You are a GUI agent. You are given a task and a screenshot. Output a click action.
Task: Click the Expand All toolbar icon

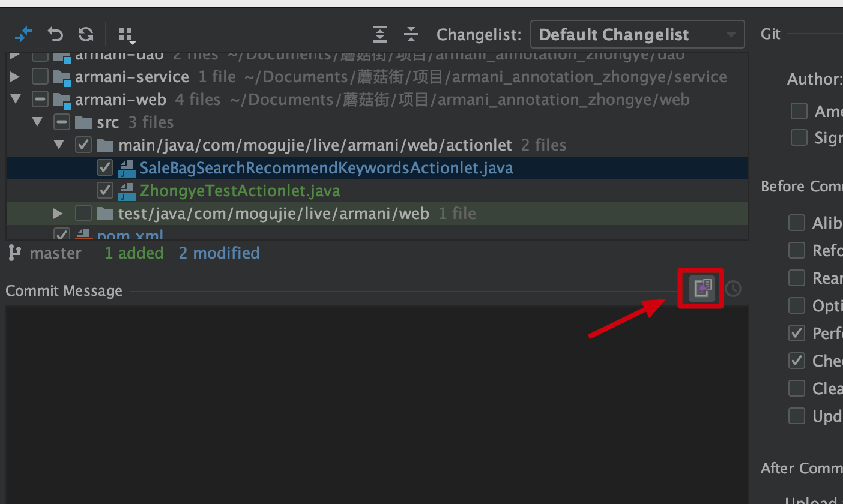click(379, 34)
